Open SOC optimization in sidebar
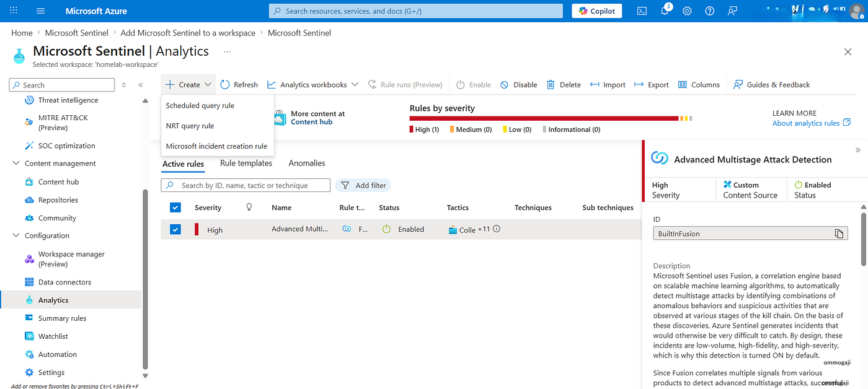This screenshot has height=389, width=868. tap(67, 146)
